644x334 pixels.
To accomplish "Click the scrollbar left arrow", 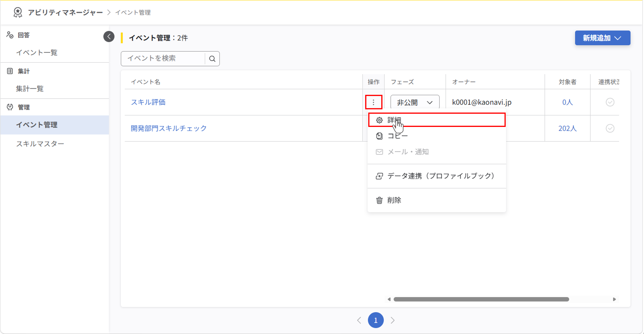I will click(x=389, y=299).
